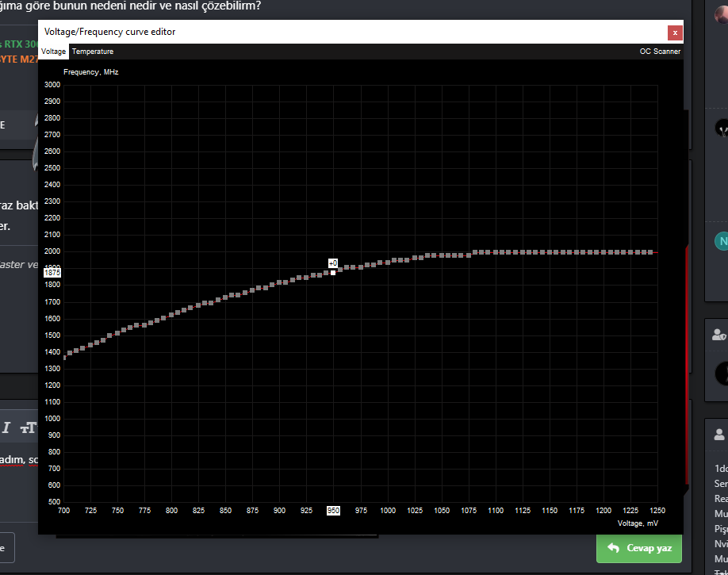The width and height of the screenshot is (728, 575).
Task: Open the teal 'N' user avatar in sidebar
Action: coord(721,241)
